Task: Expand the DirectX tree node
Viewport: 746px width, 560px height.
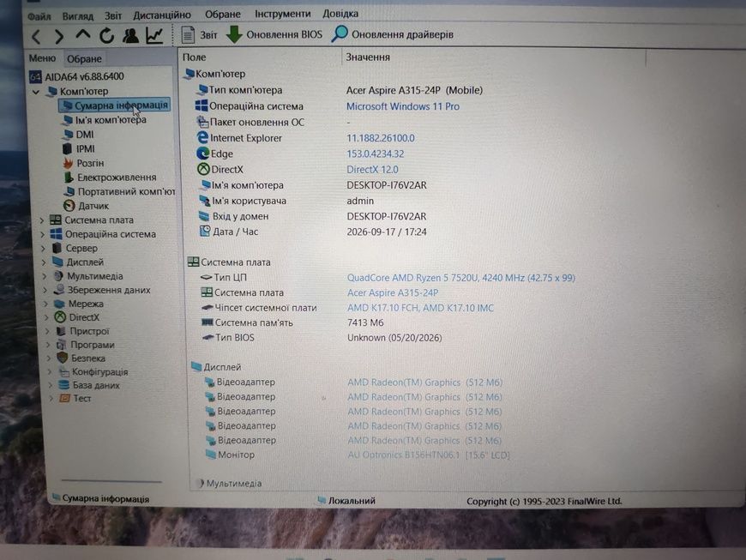Action: click(47, 317)
